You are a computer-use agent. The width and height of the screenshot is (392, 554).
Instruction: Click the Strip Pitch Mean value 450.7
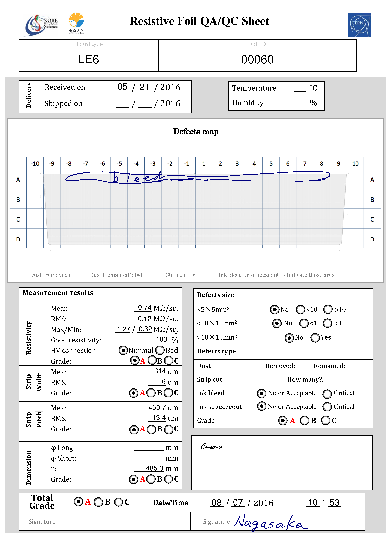[x=157, y=408]
